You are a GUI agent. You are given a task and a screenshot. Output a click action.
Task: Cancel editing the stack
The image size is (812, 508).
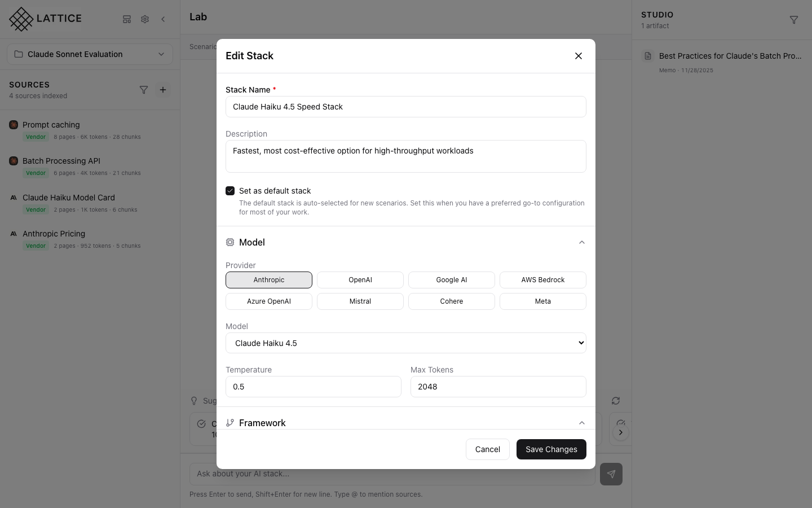tap(487, 449)
